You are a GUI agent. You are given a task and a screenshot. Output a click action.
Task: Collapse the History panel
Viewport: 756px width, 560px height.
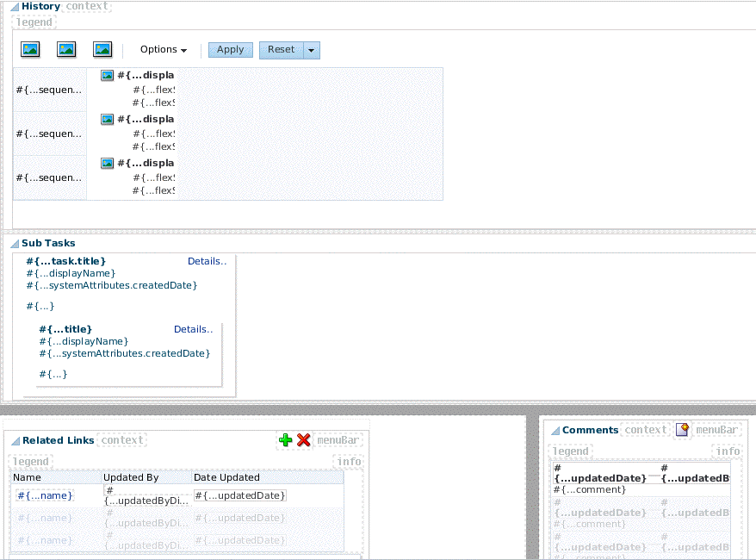[x=15, y=7]
